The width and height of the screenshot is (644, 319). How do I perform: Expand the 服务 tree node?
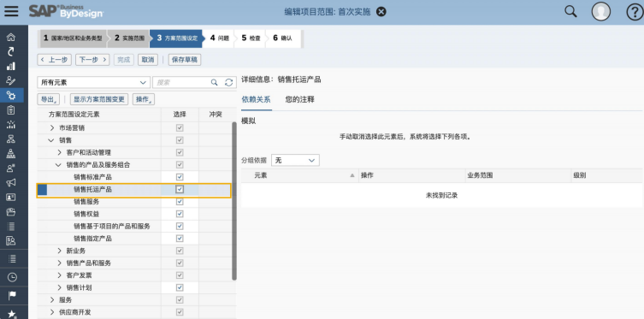coord(52,300)
